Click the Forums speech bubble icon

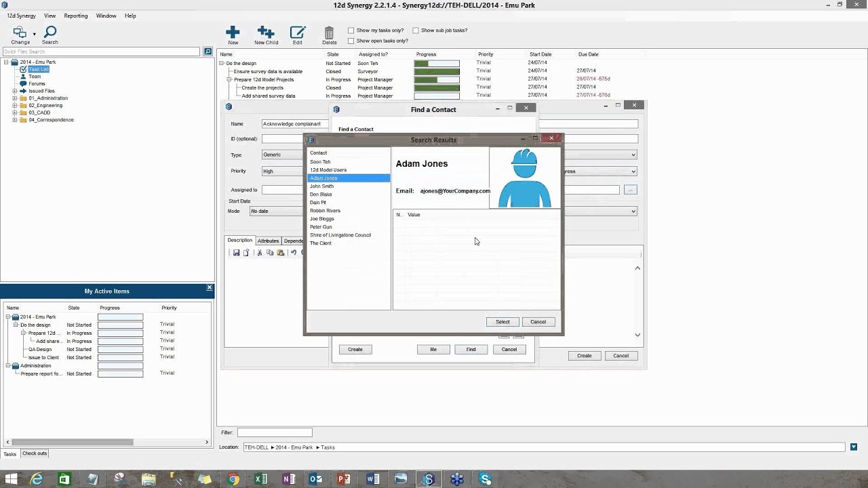(x=23, y=83)
